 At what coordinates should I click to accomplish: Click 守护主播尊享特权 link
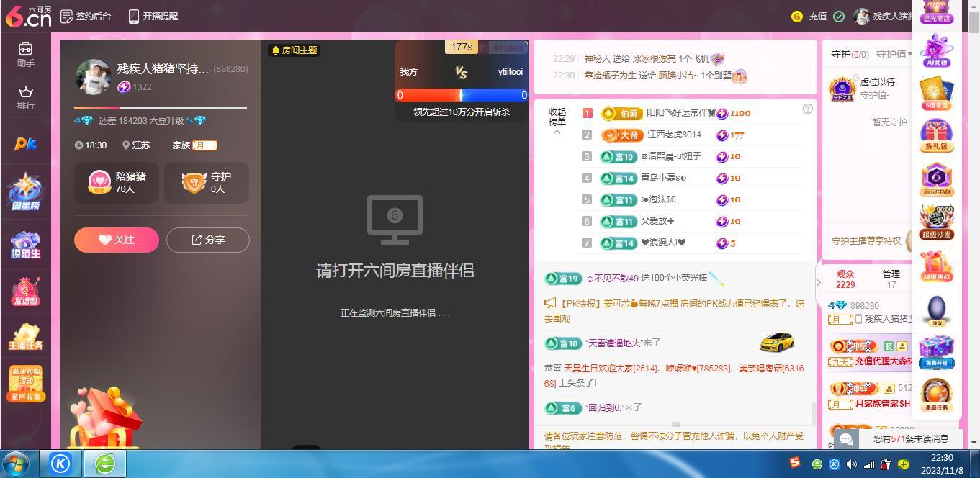866,240
